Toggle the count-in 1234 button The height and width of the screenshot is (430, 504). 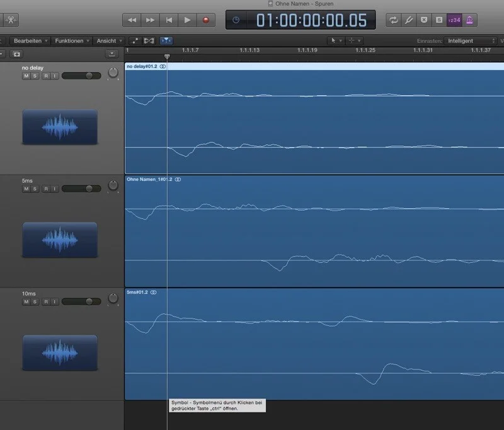(x=454, y=20)
